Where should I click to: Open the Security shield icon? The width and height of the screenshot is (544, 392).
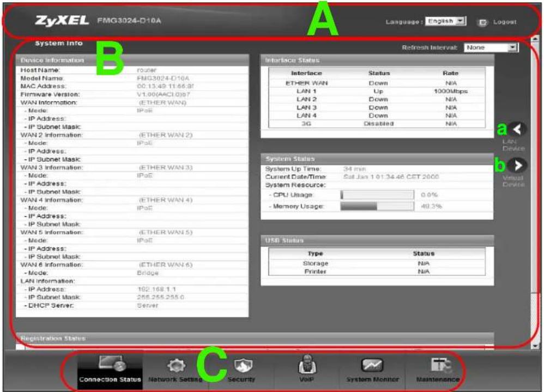coord(243,366)
